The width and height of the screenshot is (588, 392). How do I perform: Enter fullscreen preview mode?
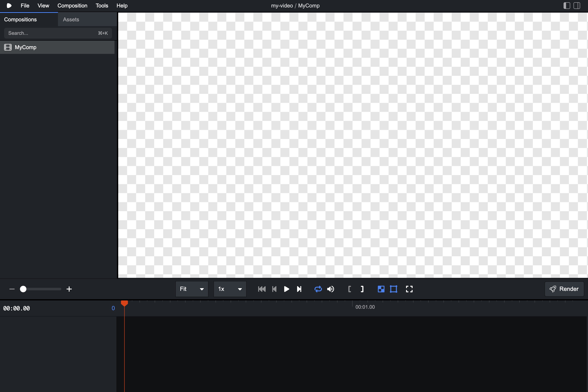pos(409,289)
